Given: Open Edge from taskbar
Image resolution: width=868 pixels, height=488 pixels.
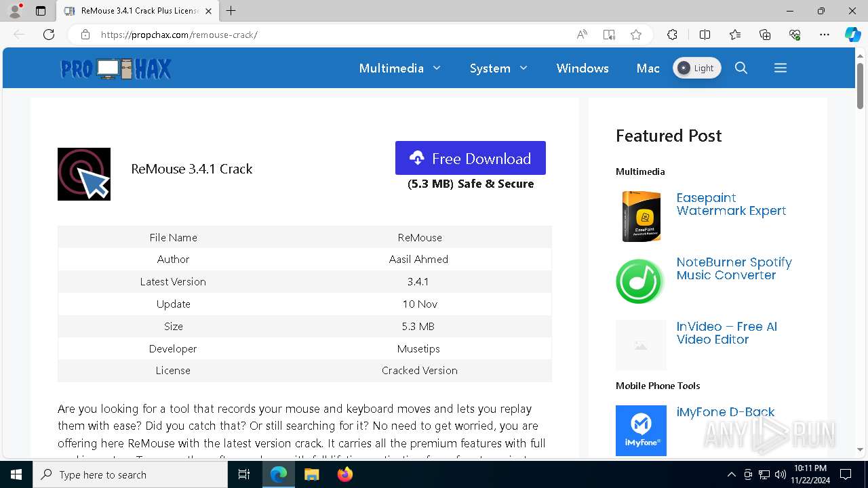Looking at the screenshot, I should (279, 474).
